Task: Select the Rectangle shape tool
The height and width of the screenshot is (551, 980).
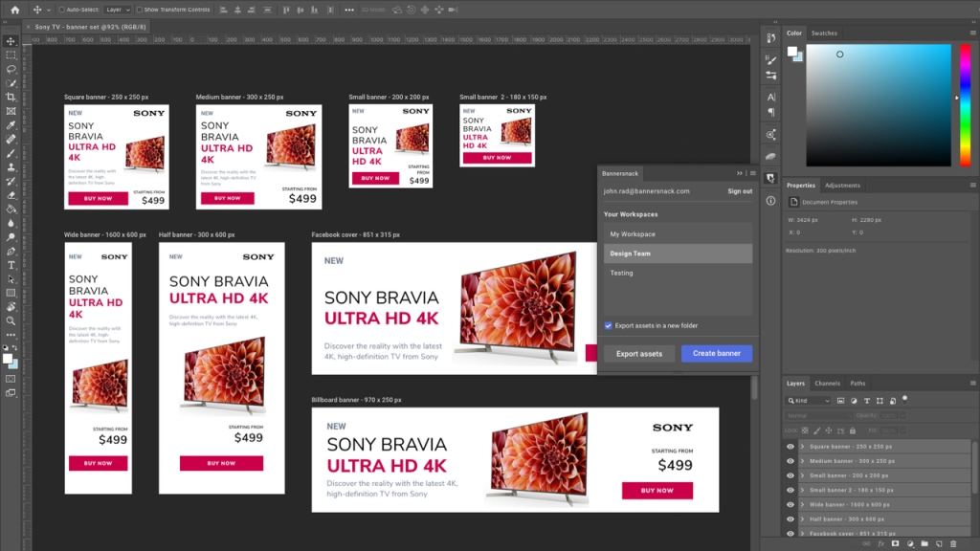Action: coord(11,293)
